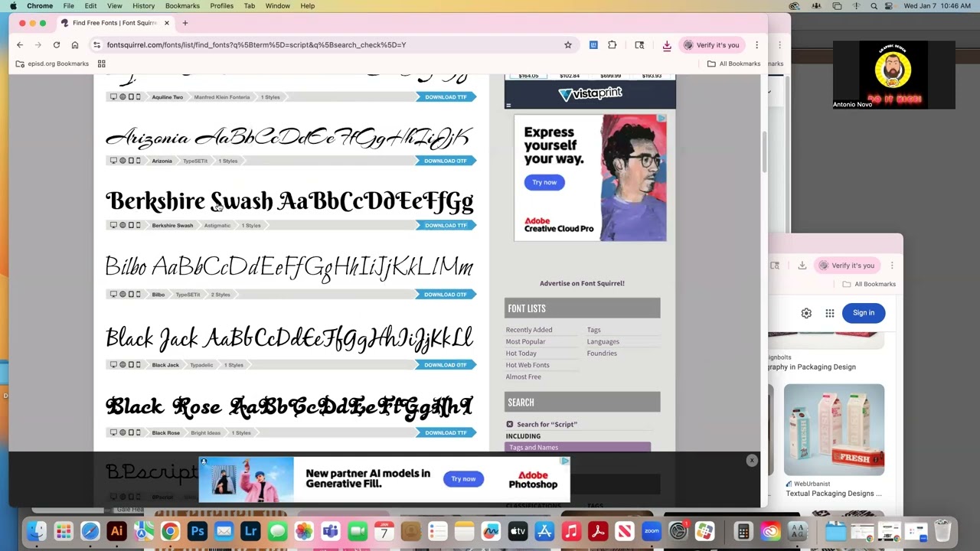Close the Find Free Fonts tab
The image size is (980, 551).
pyautogui.click(x=166, y=23)
